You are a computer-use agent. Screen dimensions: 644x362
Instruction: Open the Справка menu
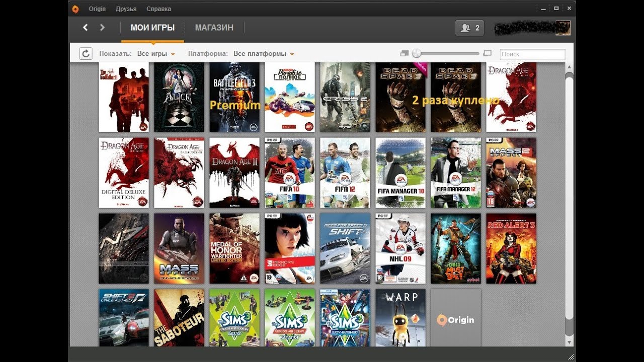click(158, 9)
